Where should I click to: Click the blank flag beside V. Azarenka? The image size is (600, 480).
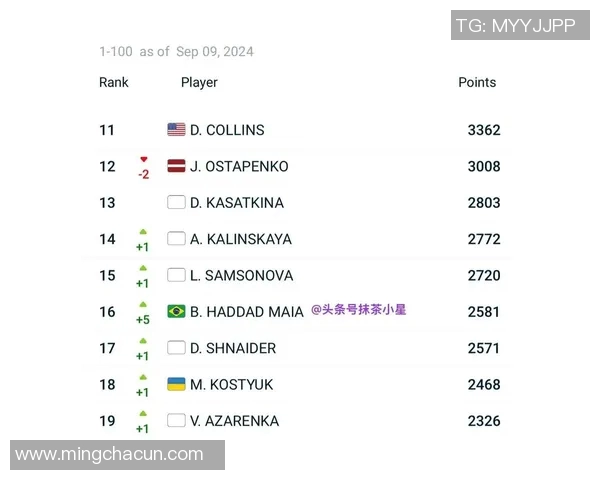click(176, 421)
